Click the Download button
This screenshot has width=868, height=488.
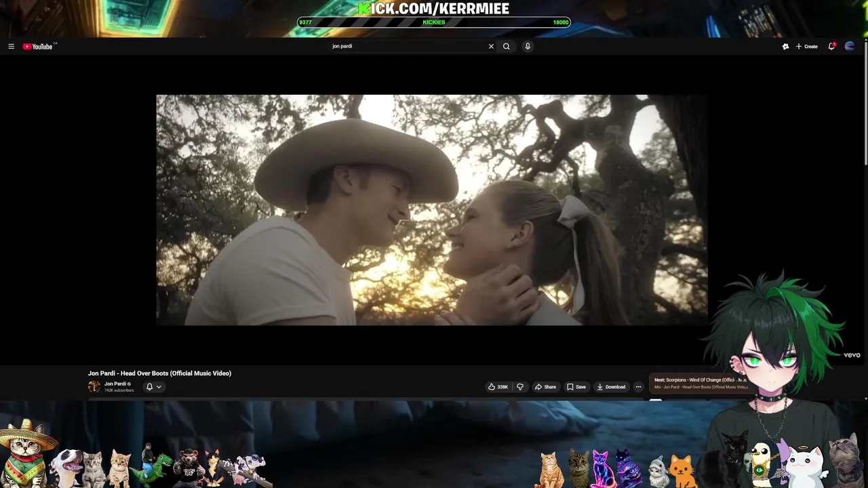[611, 387]
